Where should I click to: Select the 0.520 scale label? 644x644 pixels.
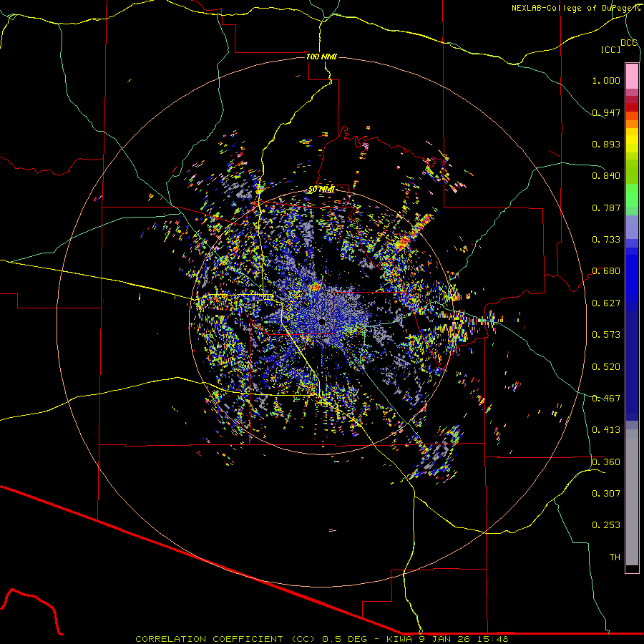606,367
